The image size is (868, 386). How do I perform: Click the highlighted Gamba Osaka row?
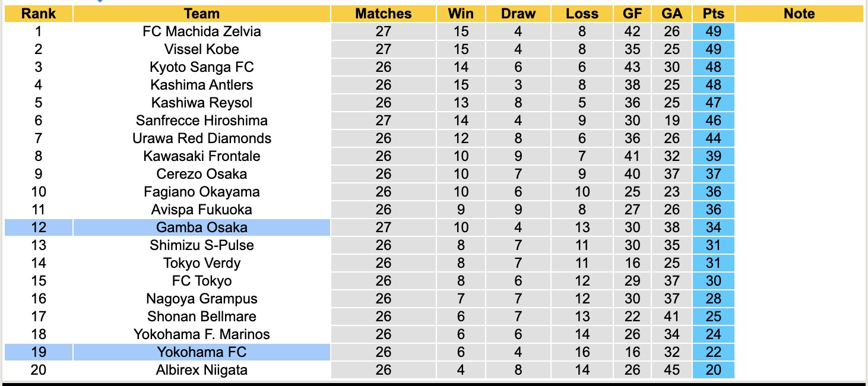coord(202,227)
